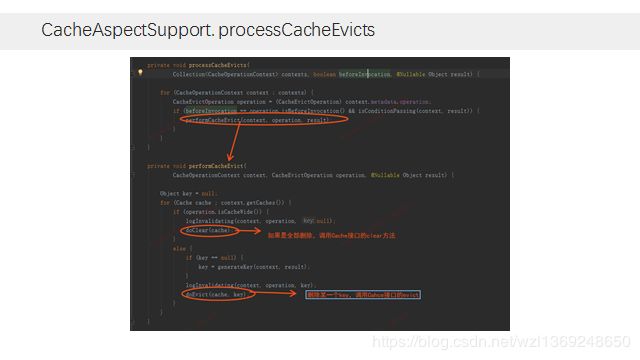Viewport: 640px width, 360px height.
Task: Click @Nullable annotation in performCacheEvict signature
Action: coord(385,175)
